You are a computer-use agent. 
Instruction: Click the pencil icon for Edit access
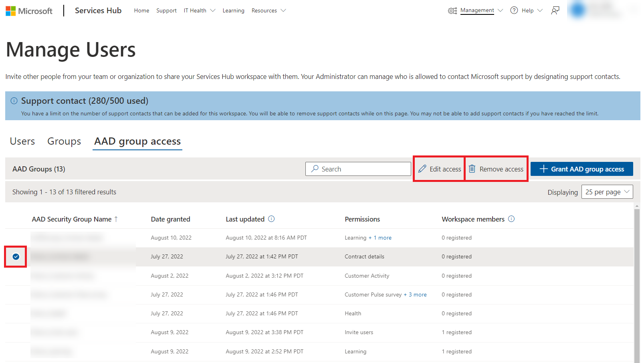tap(422, 169)
